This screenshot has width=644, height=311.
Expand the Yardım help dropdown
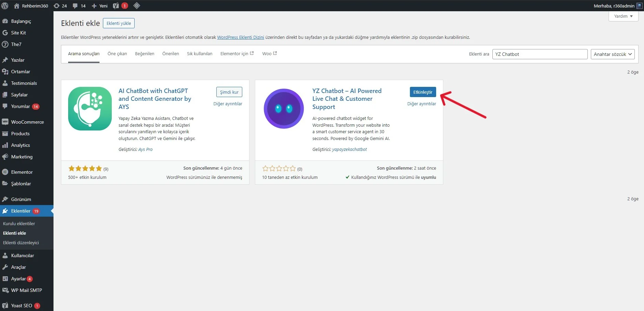623,16
